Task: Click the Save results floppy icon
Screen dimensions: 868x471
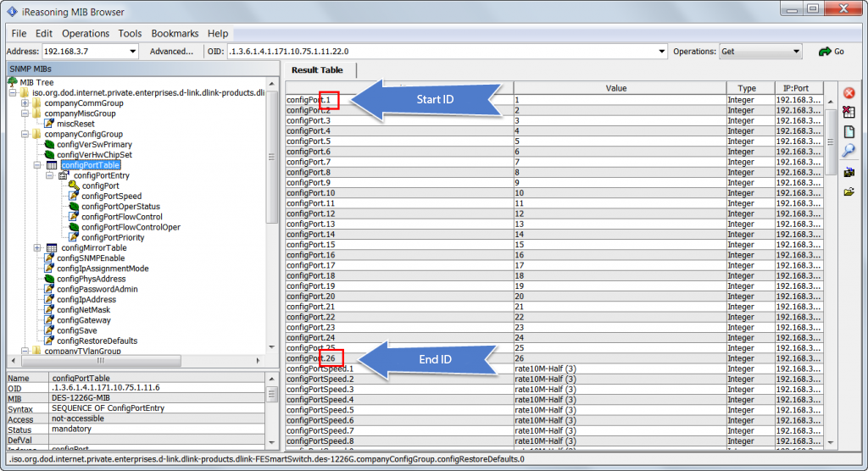Action: [849, 173]
